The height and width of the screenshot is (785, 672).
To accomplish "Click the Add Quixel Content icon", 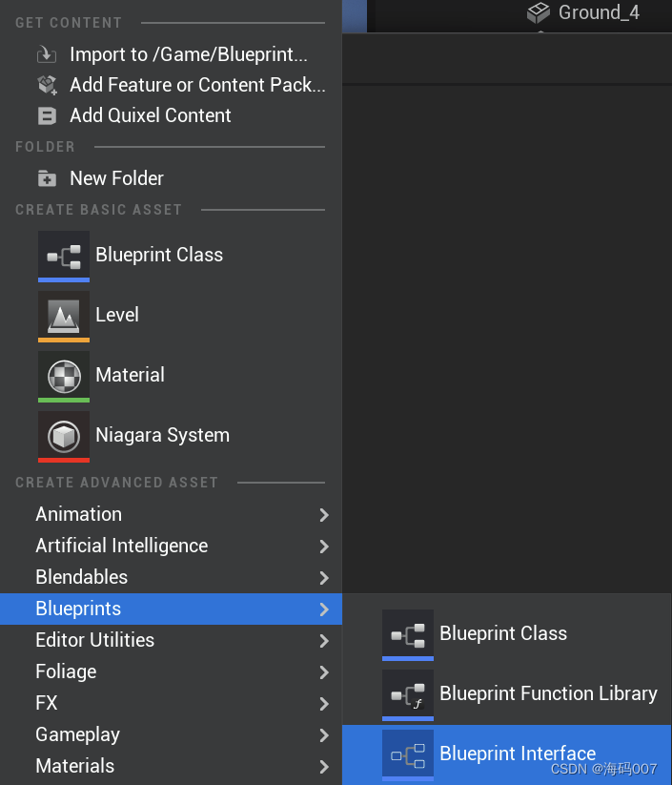I will [47, 115].
